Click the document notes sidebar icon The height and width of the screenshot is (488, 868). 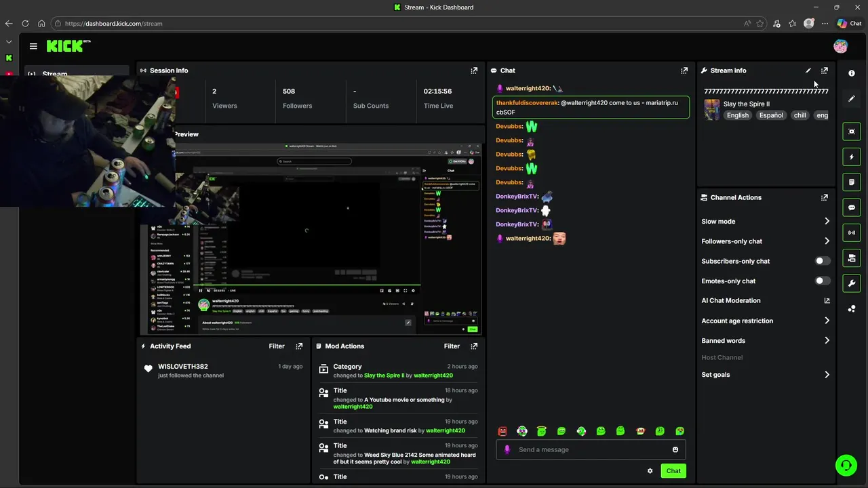852,182
